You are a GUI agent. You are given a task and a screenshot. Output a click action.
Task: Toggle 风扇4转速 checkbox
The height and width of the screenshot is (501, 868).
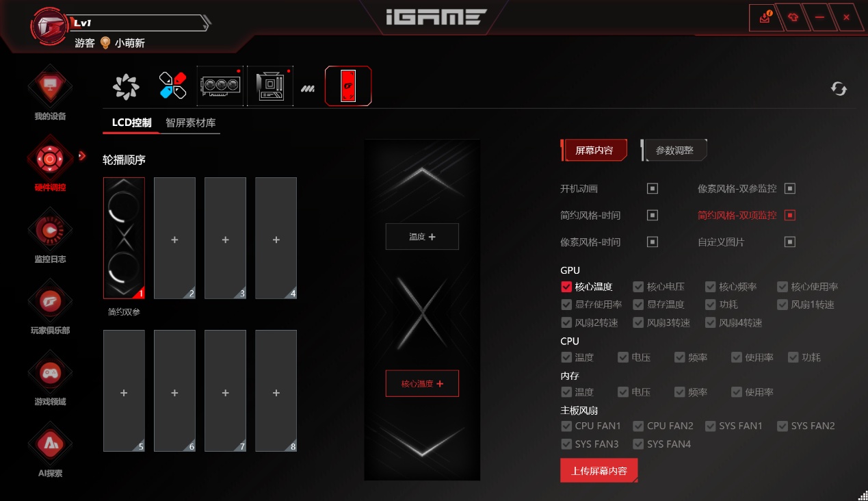[710, 322]
